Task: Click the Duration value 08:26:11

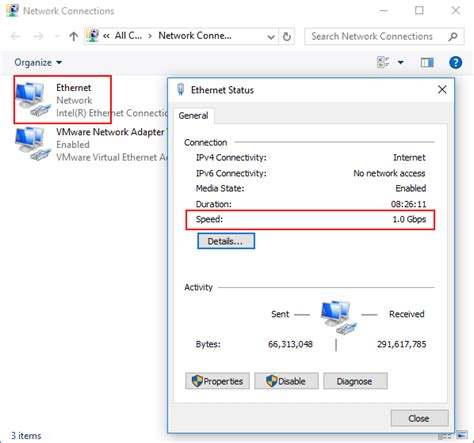Action: click(408, 204)
